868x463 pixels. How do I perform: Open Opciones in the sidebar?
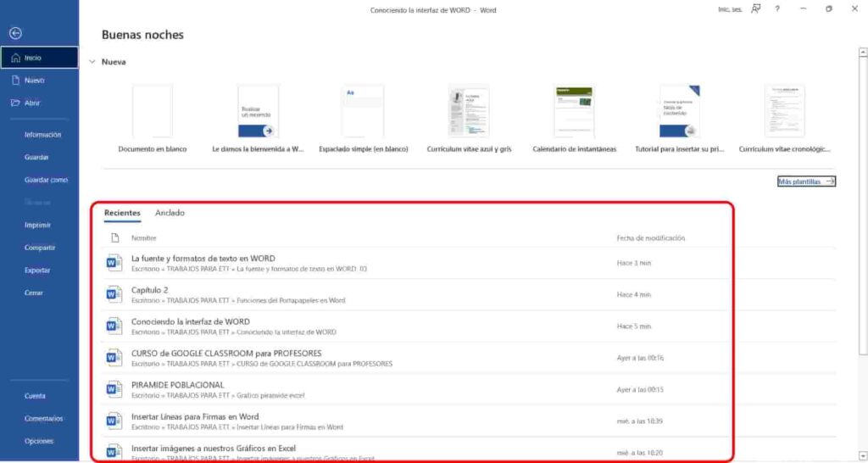pyautogui.click(x=39, y=441)
